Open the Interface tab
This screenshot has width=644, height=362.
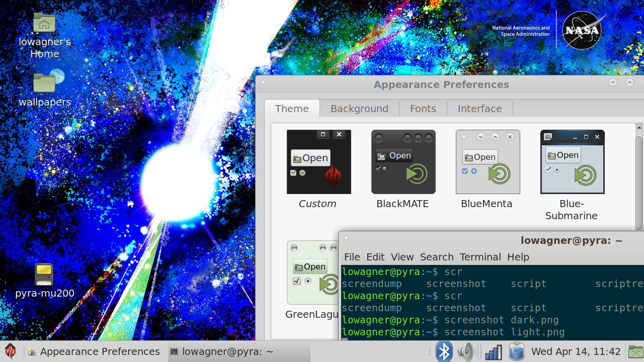[479, 109]
